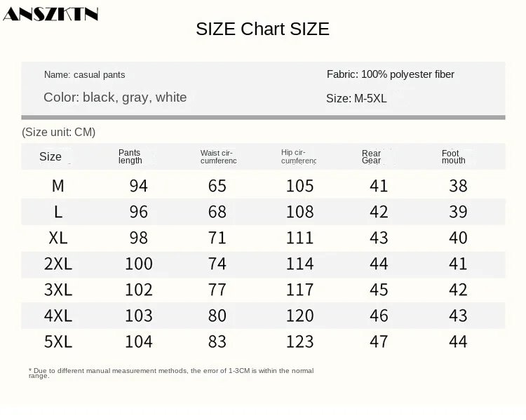Select the XL size row label
Image resolution: width=526 pixels, height=420 pixels.
pyautogui.click(x=58, y=238)
